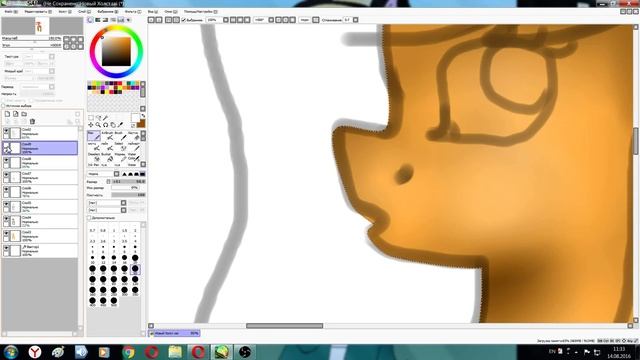Click the horizontal canvas scrollbar thumb
640x360 pixels.
284,326
